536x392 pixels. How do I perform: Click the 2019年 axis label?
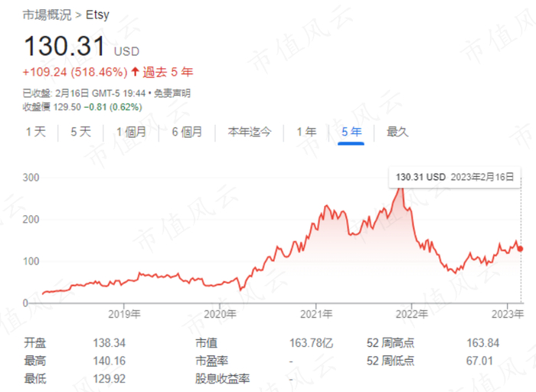[124, 314]
